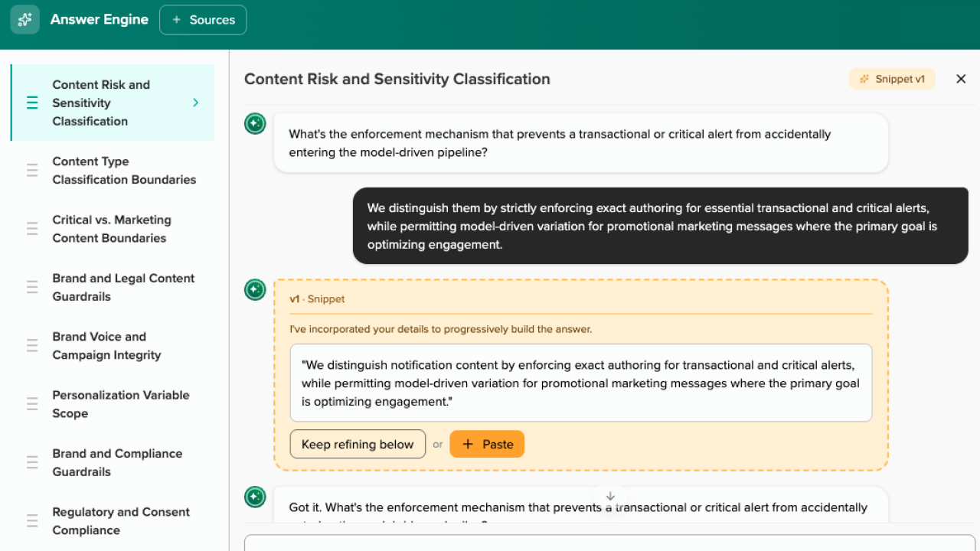
Task: Click the Keep refining below button
Action: [x=358, y=444]
